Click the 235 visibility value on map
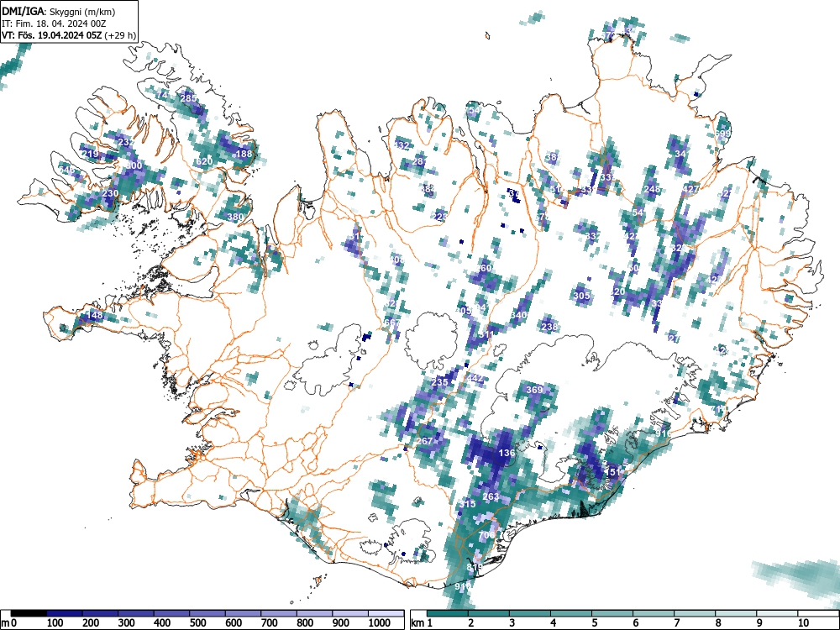This screenshot has width=840, height=630. [x=439, y=382]
